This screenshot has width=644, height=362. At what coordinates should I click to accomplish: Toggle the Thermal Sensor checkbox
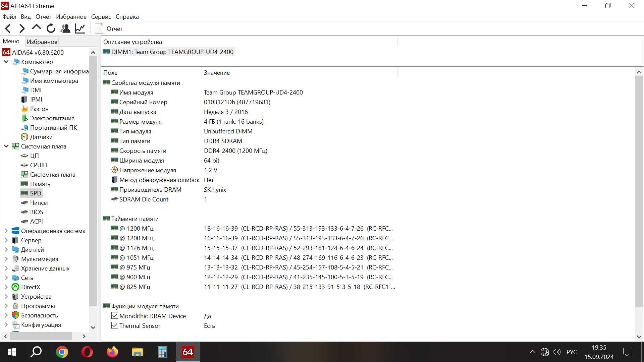tap(115, 325)
